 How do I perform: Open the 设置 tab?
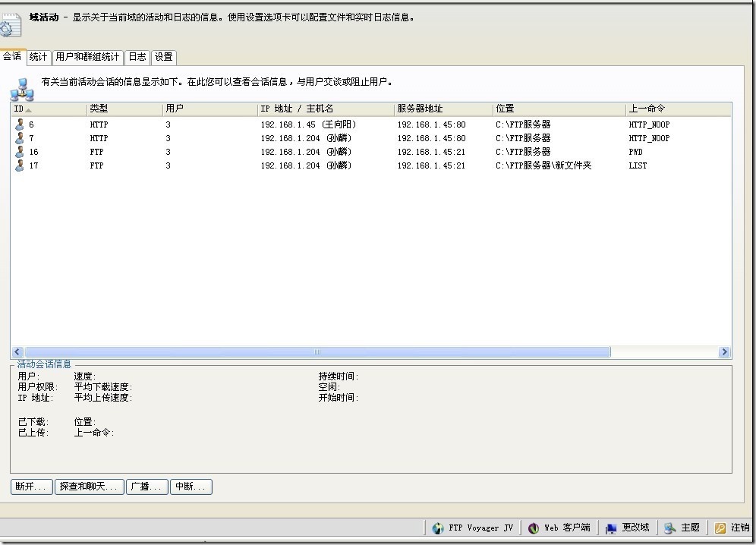164,57
